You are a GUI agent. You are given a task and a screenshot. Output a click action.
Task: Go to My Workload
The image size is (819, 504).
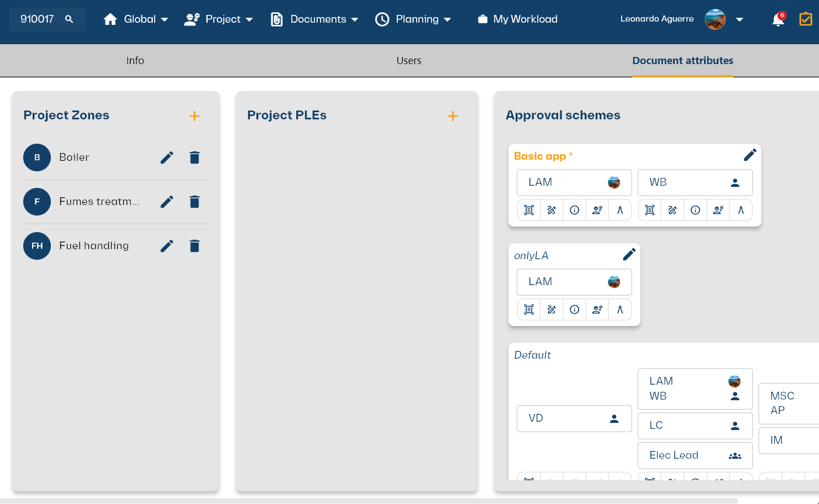(x=517, y=19)
